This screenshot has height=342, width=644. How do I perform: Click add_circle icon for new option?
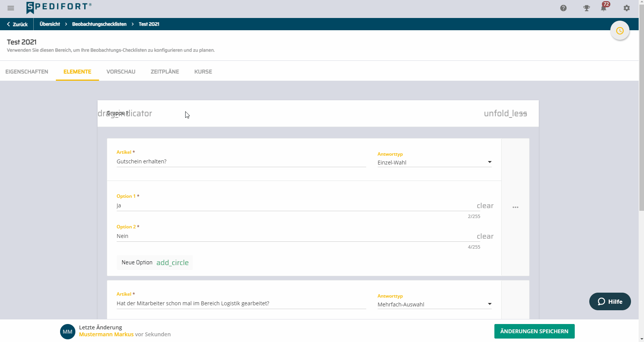[x=173, y=263]
